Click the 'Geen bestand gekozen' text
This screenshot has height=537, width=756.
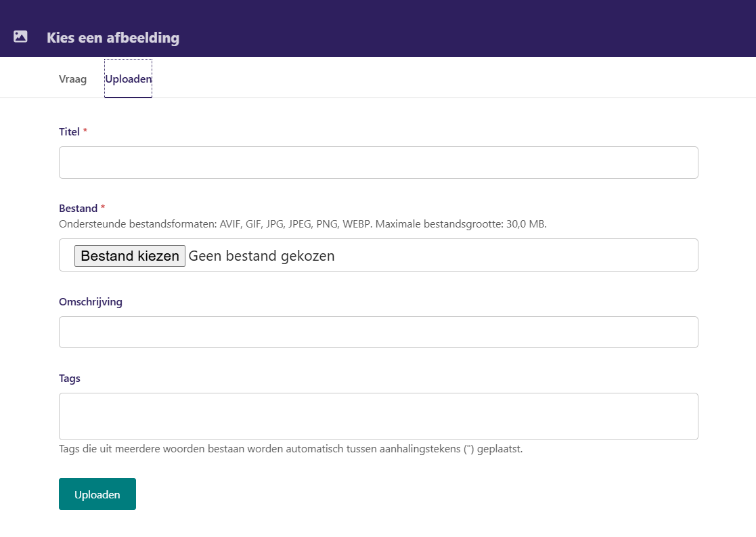tap(261, 256)
